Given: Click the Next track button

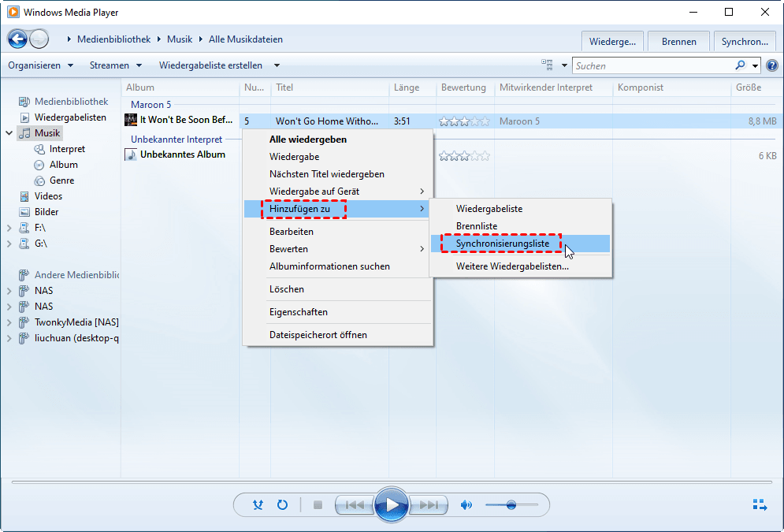Looking at the screenshot, I should tap(429, 505).
